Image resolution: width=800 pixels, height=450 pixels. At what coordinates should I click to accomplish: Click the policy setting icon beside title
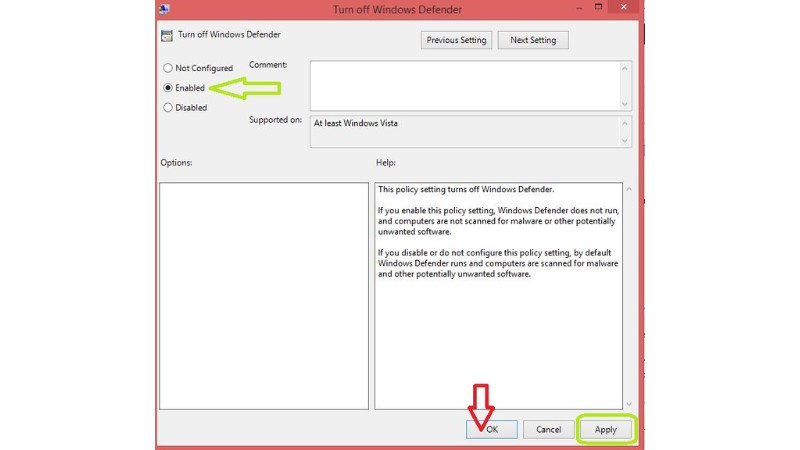(167, 36)
